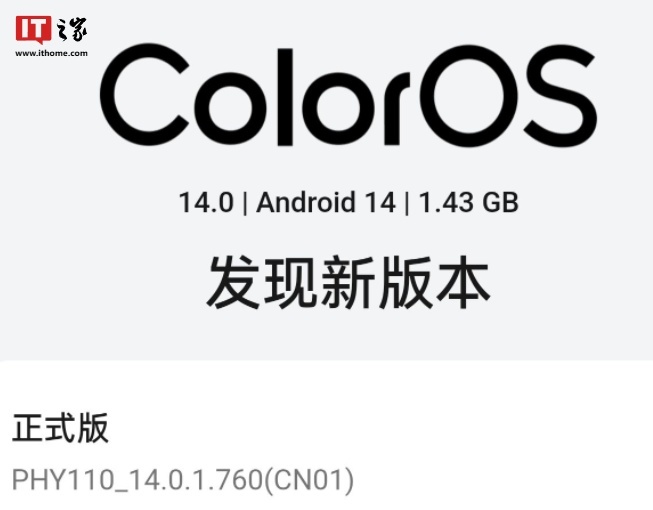Tap the 发 character in the heading
This screenshot has height=510, width=653.
click(233, 282)
